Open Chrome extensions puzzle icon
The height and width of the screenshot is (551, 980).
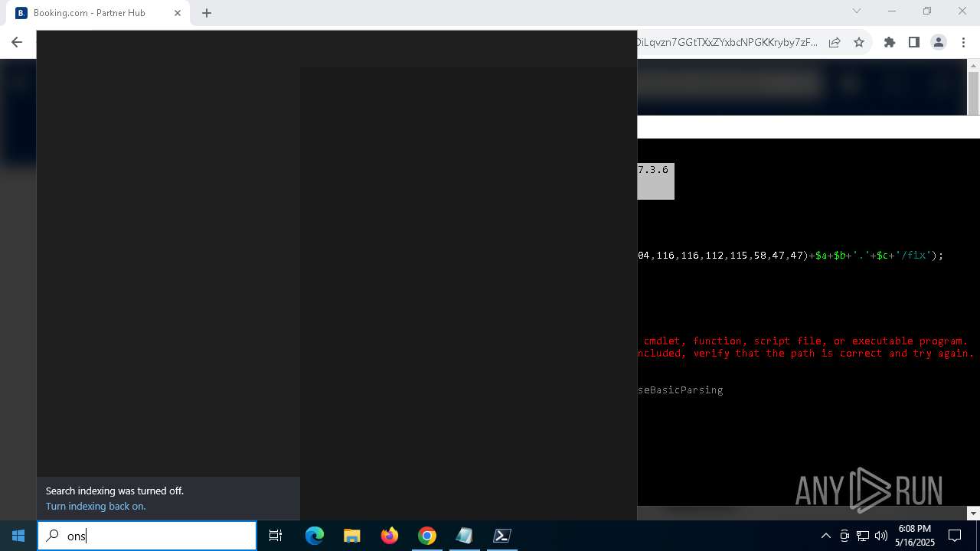(x=890, y=43)
